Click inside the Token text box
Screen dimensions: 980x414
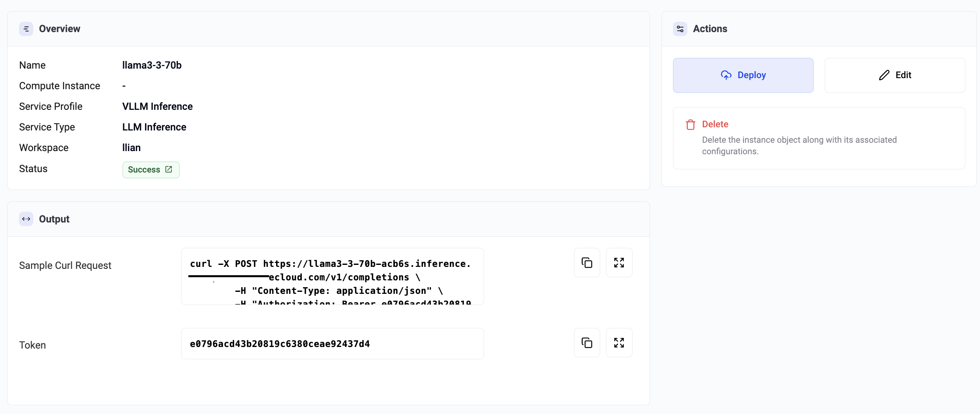pyautogui.click(x=332, y=344)
